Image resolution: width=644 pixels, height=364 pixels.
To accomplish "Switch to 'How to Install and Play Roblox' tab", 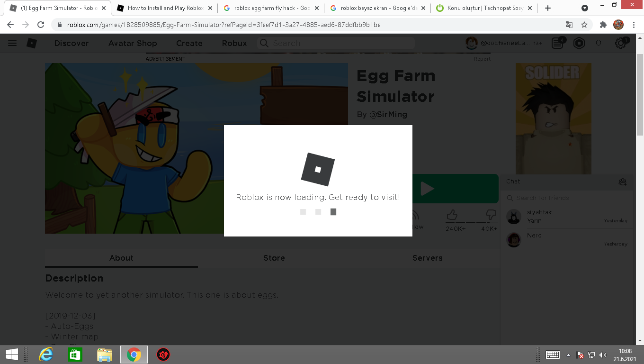I will (x=164, y=8).
